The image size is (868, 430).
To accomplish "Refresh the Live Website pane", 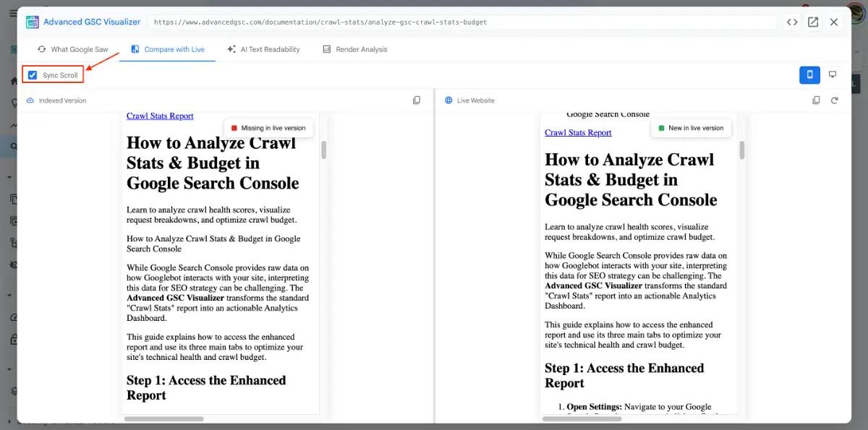I will click(835, 100).
